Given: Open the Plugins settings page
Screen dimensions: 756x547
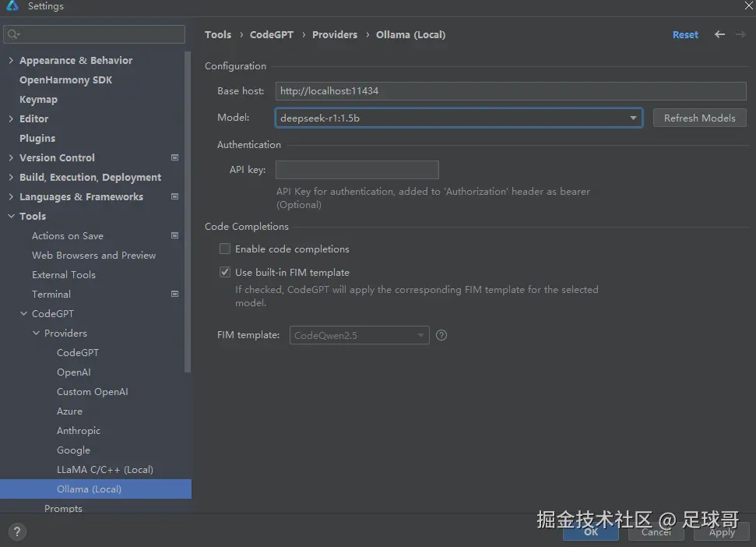Looking at the screenshot, I should (x=37, y=139).
